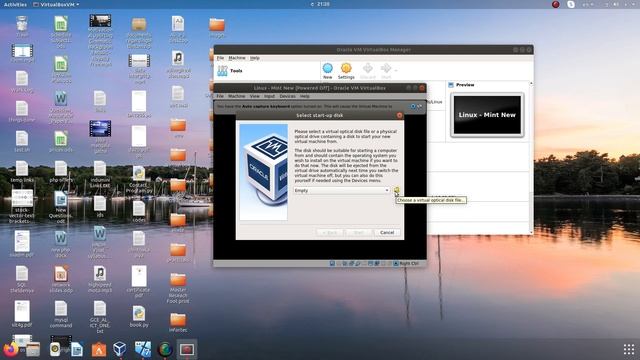Open the Help menu in VirtualBox Manager
The image size is (640, 360).
pyautogui.click(x=255, y=58)
